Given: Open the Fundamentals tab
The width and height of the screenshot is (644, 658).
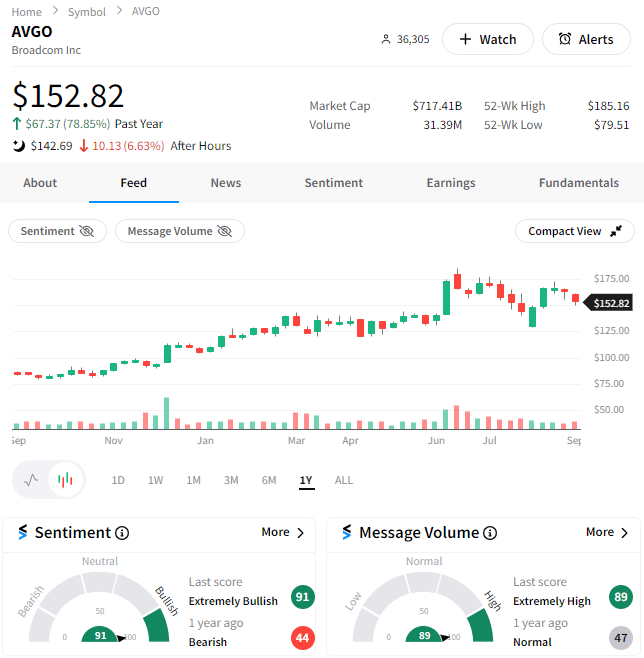Looking at the screenshot, I should pos(579,183).
